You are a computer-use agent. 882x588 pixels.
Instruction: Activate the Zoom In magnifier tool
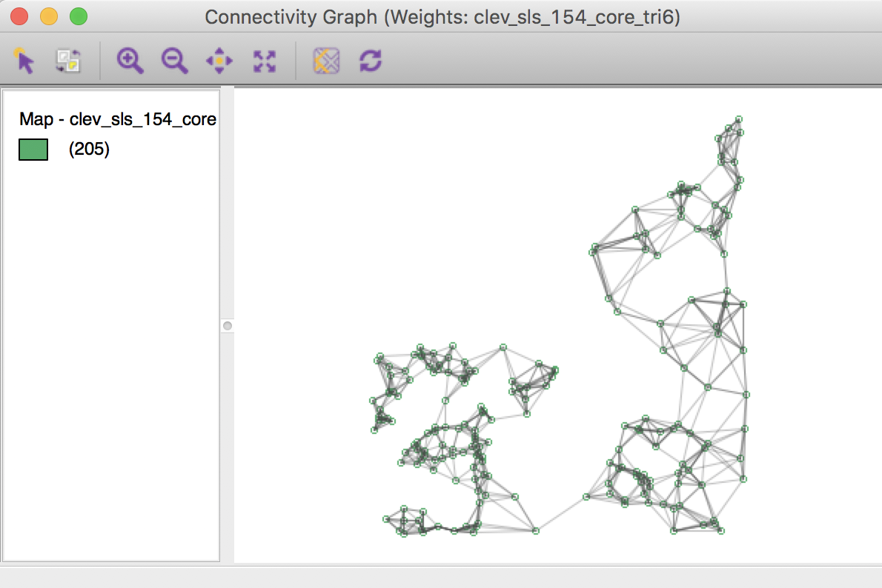click(130, 61)
